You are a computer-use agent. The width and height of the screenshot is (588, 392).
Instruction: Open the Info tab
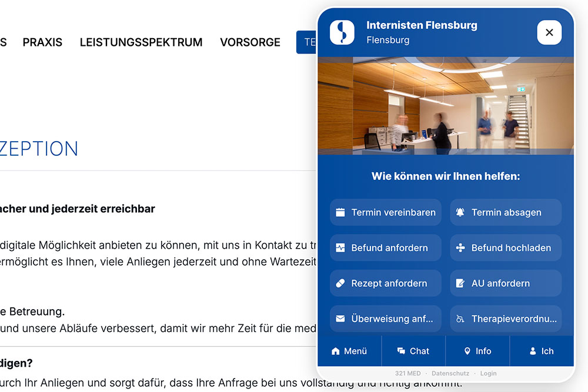[x=477, y=351]
